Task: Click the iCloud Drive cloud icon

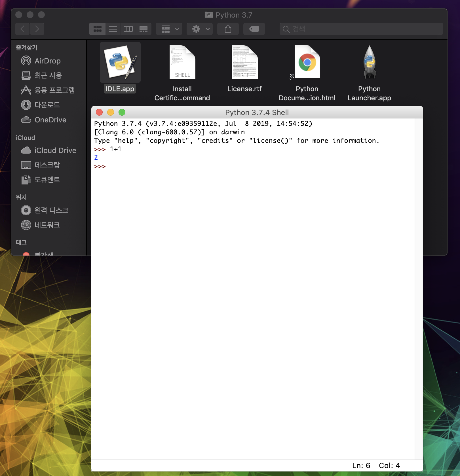Action: click(x=26, y=150)
